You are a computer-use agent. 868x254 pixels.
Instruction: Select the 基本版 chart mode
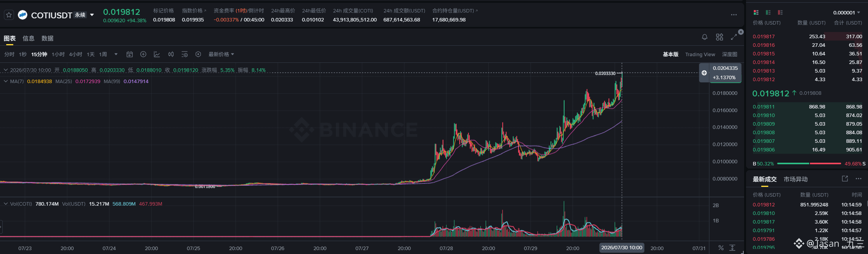[670, 54]
